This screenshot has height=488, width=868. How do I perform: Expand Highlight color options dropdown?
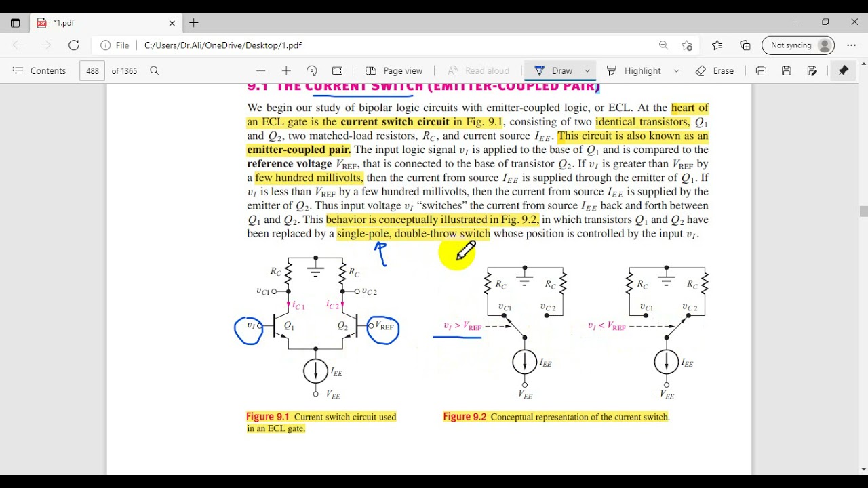point(676,70)
